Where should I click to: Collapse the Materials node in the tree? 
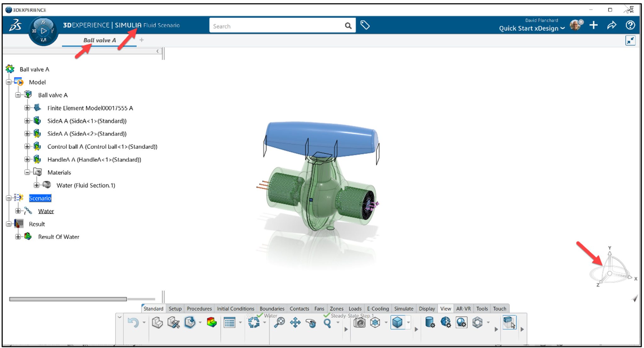26,172
